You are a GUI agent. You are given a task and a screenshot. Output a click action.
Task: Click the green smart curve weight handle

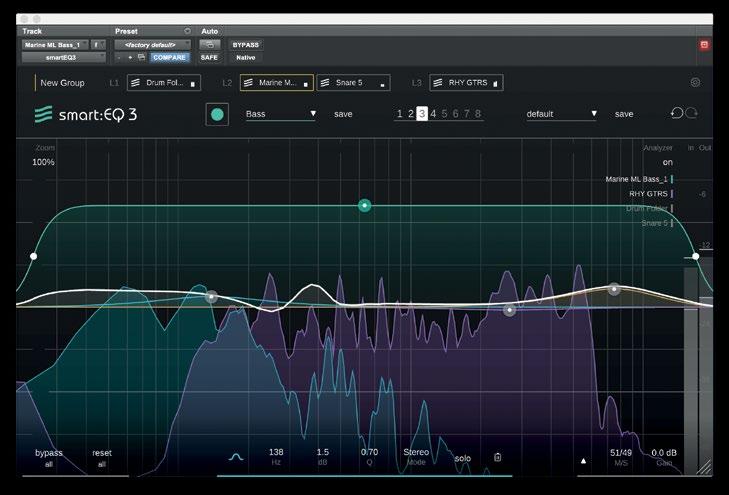tap(364, 205)
